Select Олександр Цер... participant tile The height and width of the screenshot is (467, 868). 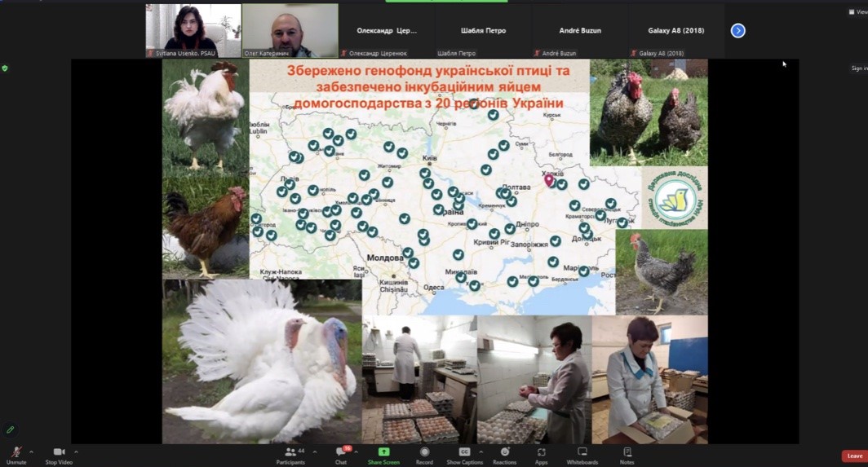387,31
